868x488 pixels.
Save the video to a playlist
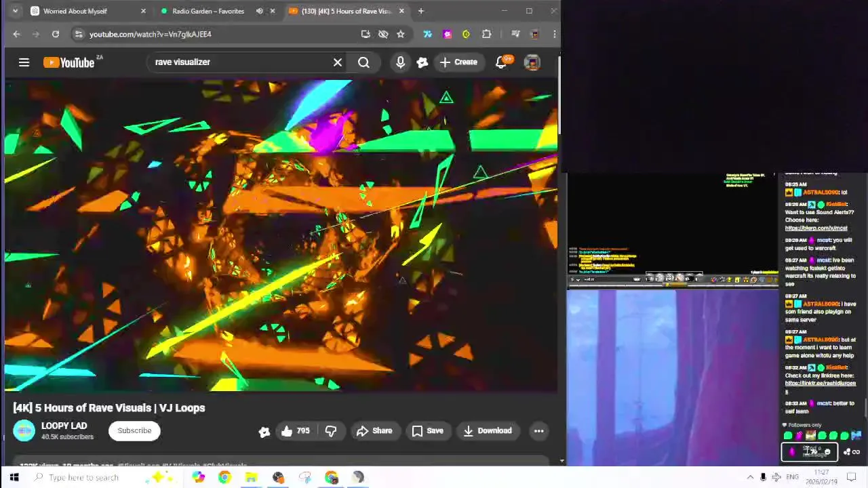coord(428,430)
